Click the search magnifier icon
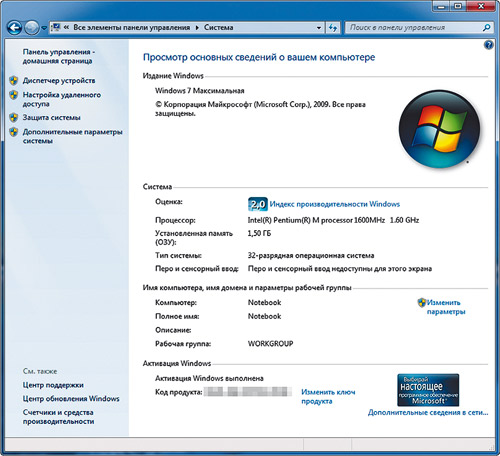500x456 pixels. [x=487, y=28]
